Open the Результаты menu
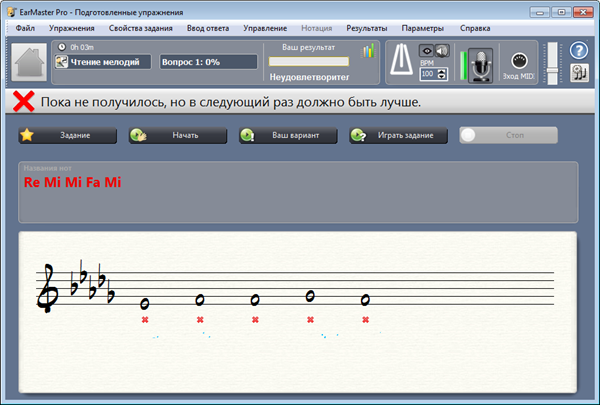 point(367,28)
